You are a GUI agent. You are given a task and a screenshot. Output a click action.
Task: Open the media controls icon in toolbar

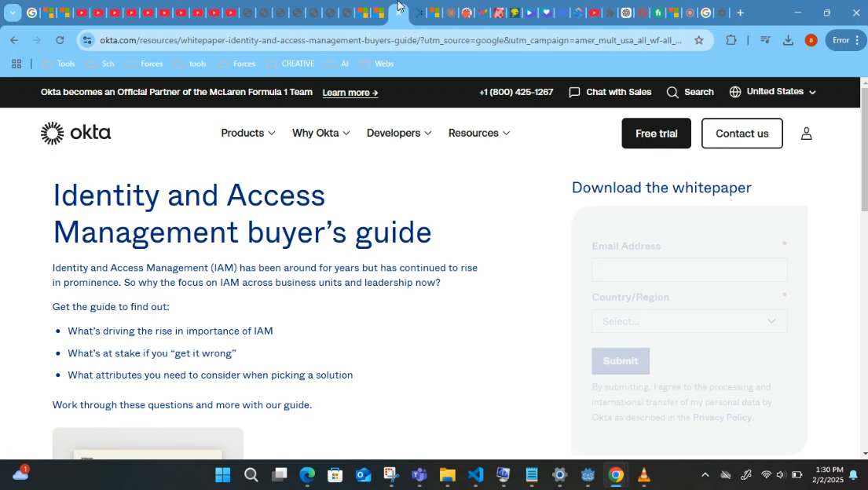(x=766, y=40)
